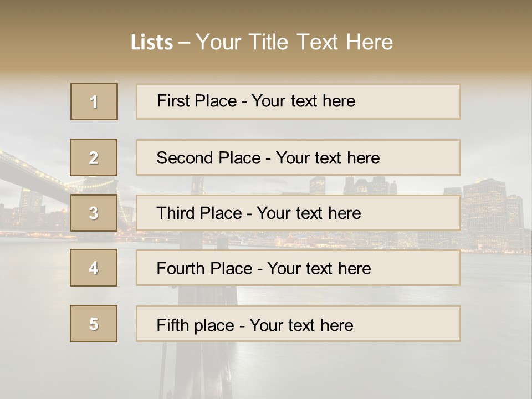Click the bold word Lists in title
The image size is (532, 399).
click(151, 43)
